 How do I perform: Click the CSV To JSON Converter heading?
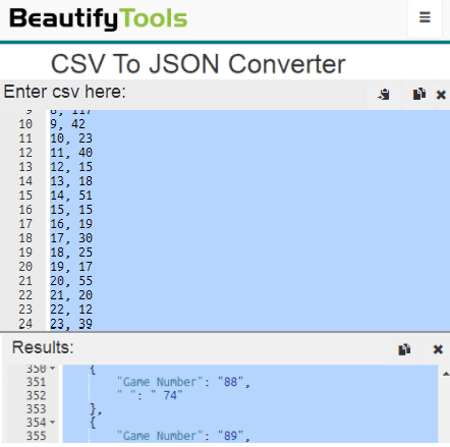[x=198, y=64]
